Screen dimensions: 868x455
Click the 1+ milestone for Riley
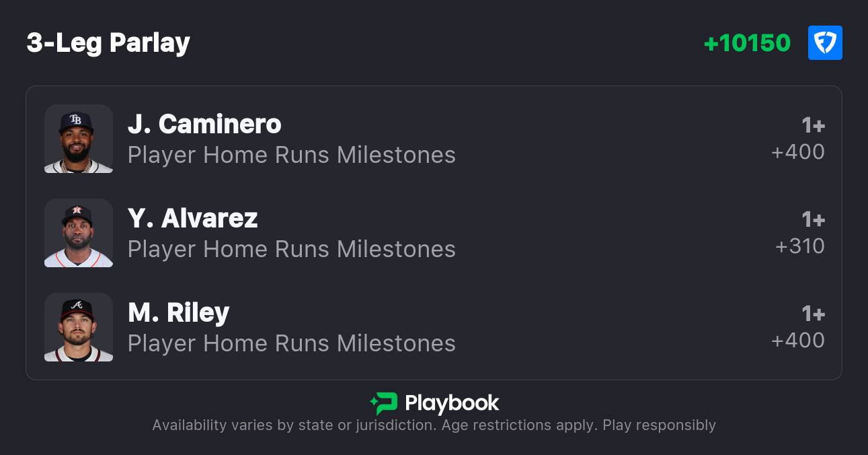tap(813, 314)
